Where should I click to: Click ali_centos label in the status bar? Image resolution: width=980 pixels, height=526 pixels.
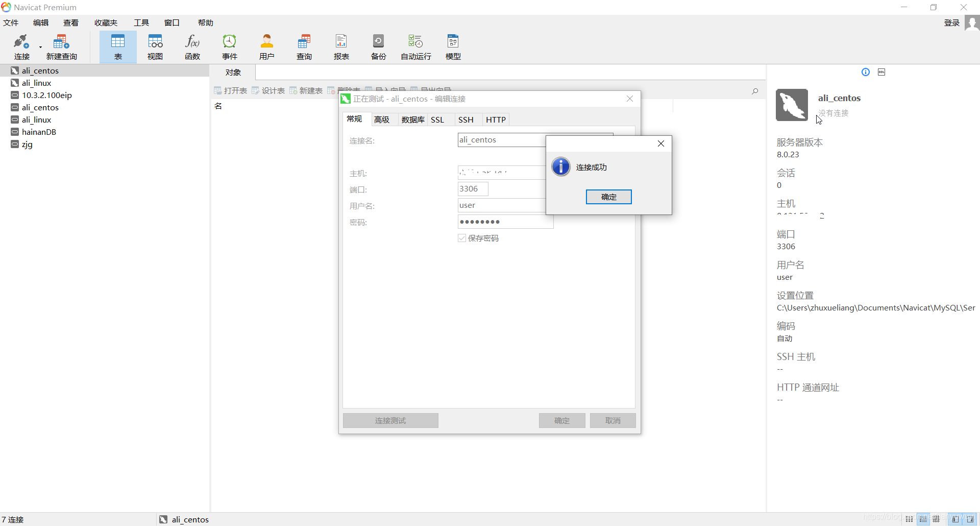[190, 519]
